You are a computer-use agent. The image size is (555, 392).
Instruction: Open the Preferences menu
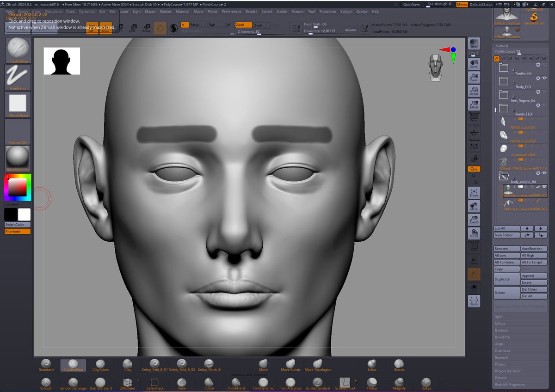click(x=231, y=12)
